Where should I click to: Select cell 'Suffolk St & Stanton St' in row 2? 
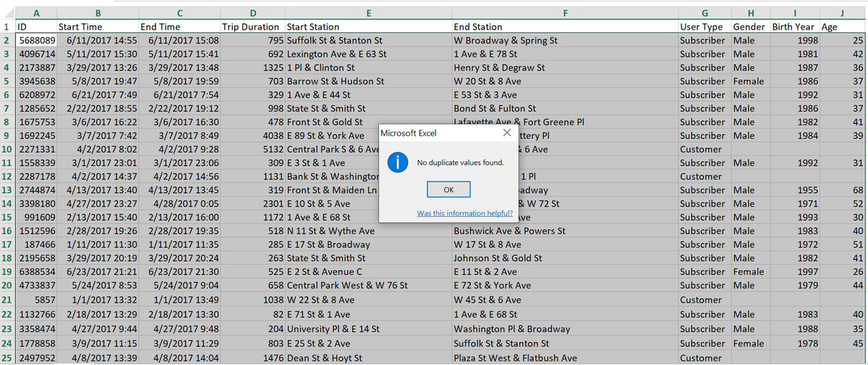[368, 40]
